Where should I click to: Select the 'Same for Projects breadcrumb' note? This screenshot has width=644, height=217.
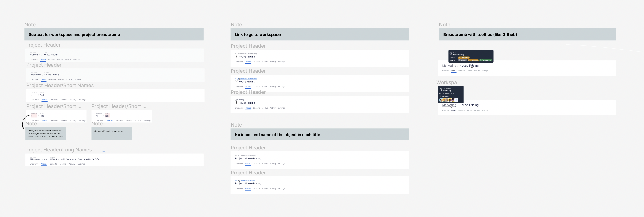[111, 133]
